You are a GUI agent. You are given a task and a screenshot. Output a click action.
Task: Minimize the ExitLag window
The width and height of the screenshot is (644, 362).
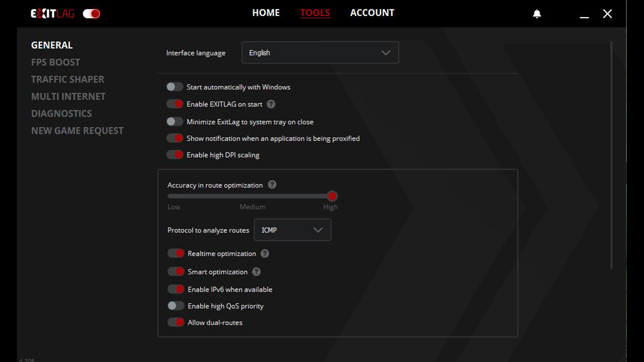(x=584, y=14)
